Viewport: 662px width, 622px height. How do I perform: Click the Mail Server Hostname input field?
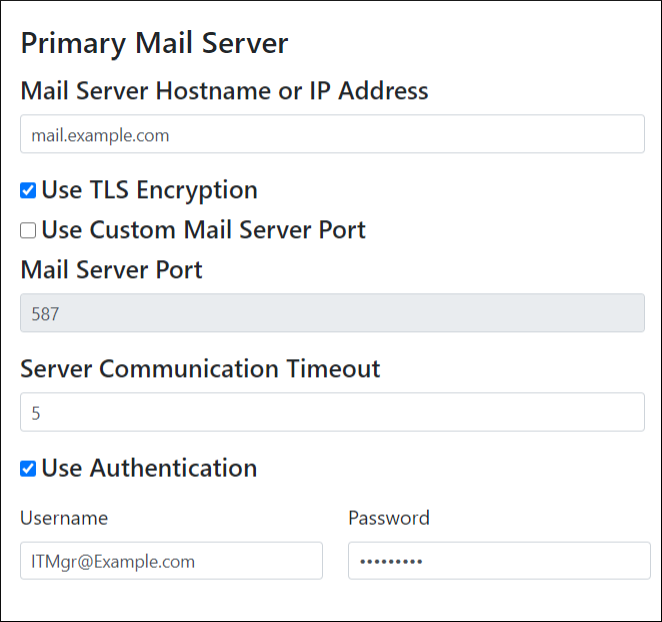click(332, 134)
